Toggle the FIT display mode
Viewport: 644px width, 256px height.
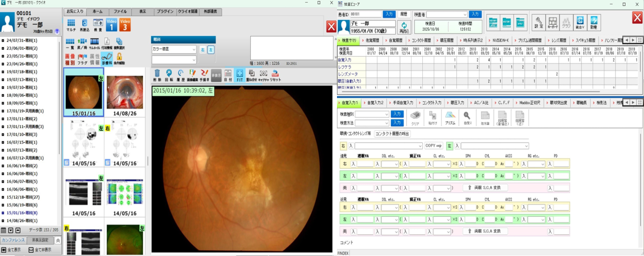click(240, 75)
